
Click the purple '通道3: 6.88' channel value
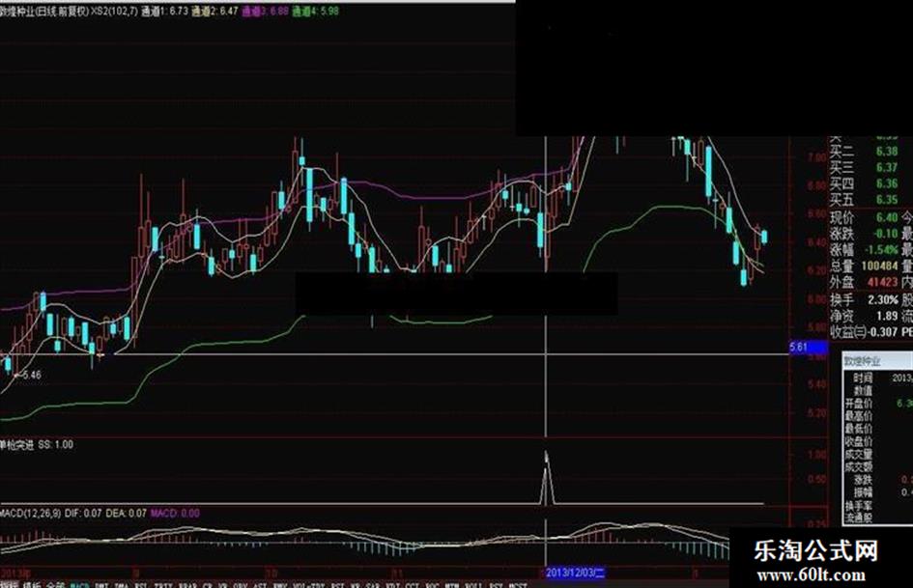pyautogui.click(x=265, y=11)
